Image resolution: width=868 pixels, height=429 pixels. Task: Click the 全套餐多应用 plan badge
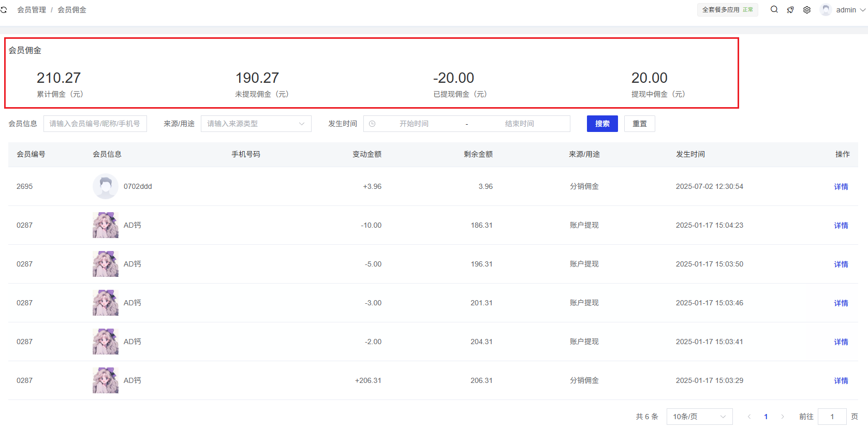coord(727,10)
